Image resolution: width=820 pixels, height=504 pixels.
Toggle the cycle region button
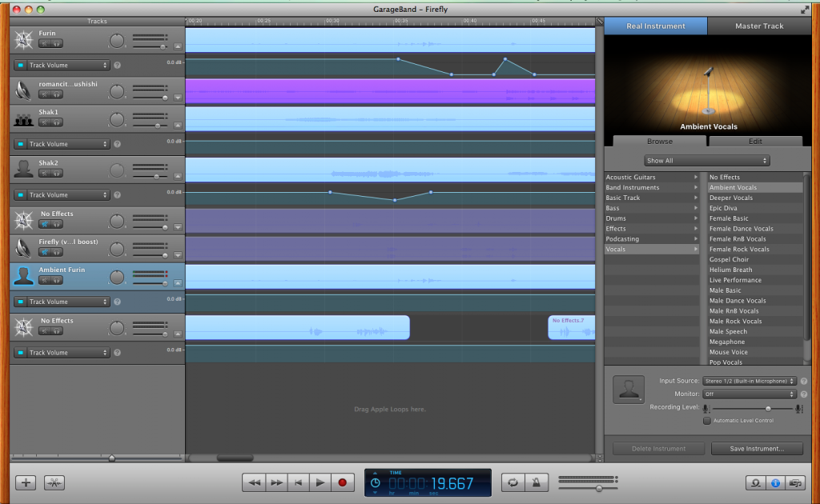(x=512, y=482)
